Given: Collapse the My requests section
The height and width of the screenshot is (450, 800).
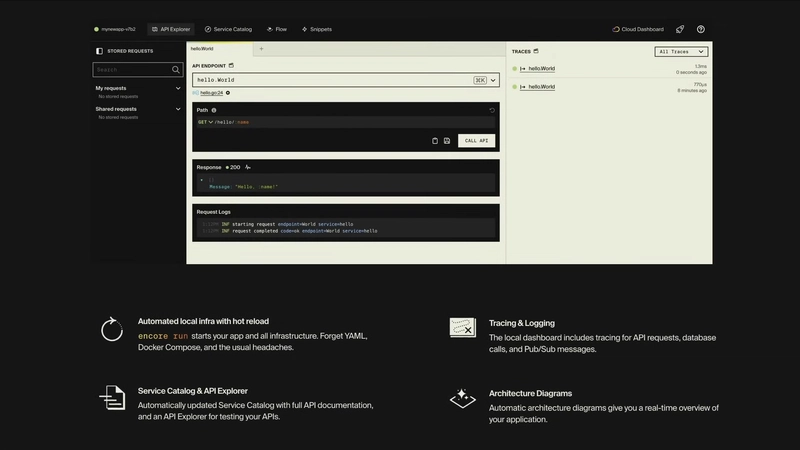Looking at the screenshot, I should click(x=178, y=88).
